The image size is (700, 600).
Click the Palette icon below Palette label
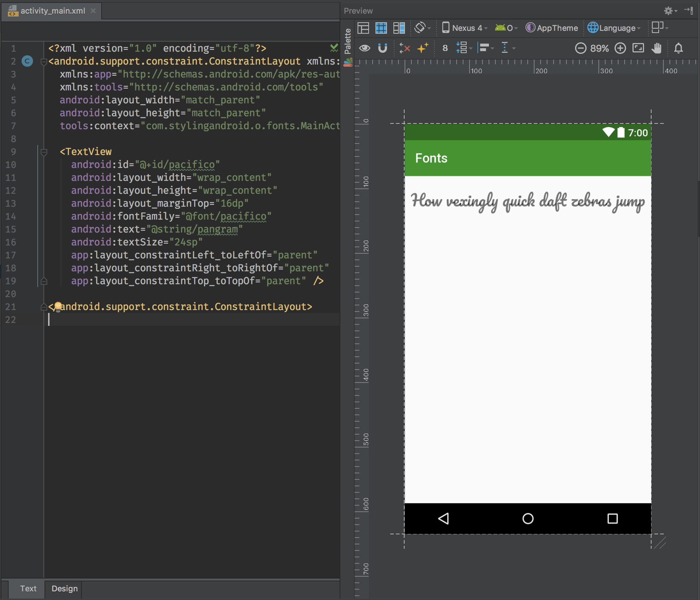(x=348, y=63)
